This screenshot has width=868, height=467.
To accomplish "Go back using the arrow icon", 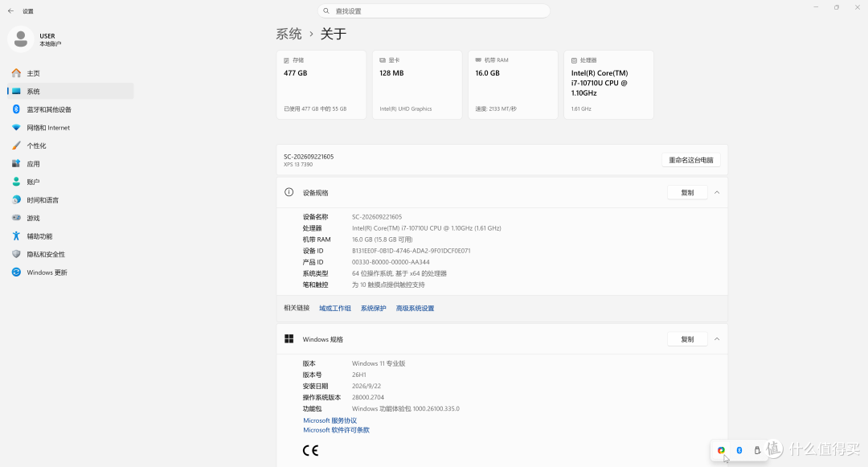I will pyautogui.click(x=10, y=11).
